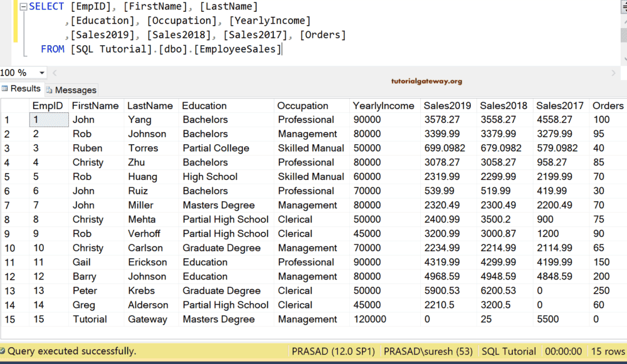The height and width of the screenshot is (364, 627).
Task: Click the 15 rows indicator
Action: click(x=607, y=351)
